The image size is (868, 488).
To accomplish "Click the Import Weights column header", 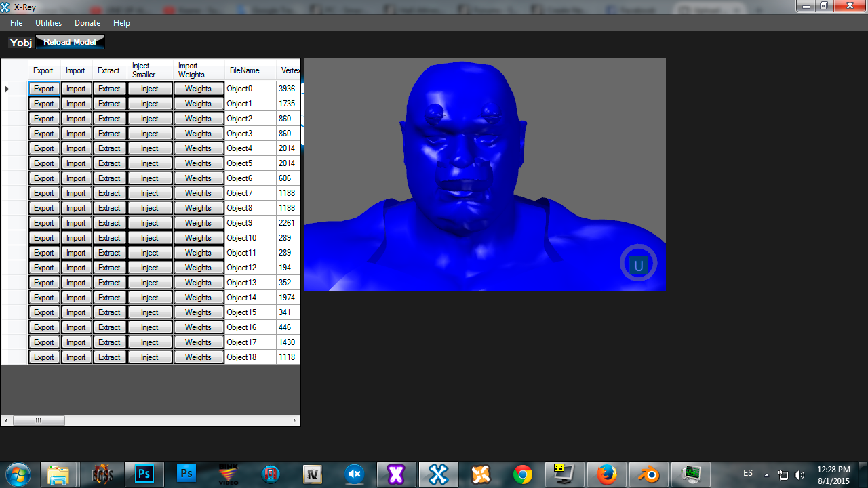I will pos(199,70).
